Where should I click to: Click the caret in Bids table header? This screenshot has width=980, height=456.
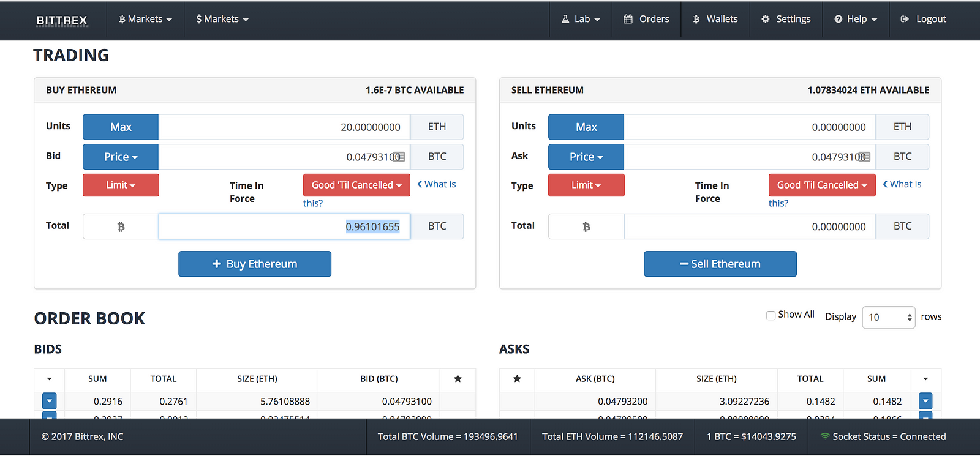[50, 379]
